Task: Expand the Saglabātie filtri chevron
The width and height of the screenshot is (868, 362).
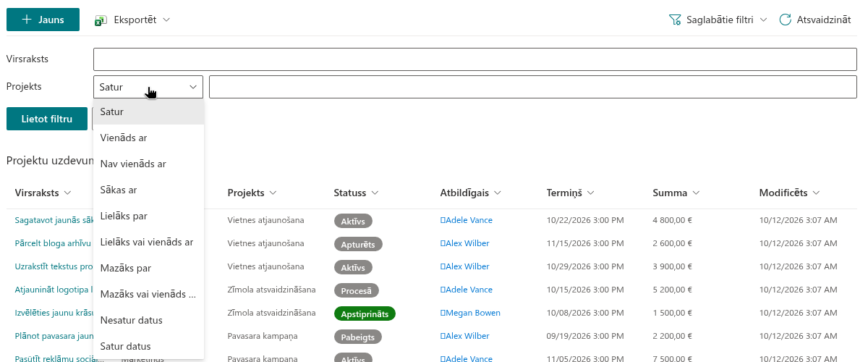Action: pos(763,20)
